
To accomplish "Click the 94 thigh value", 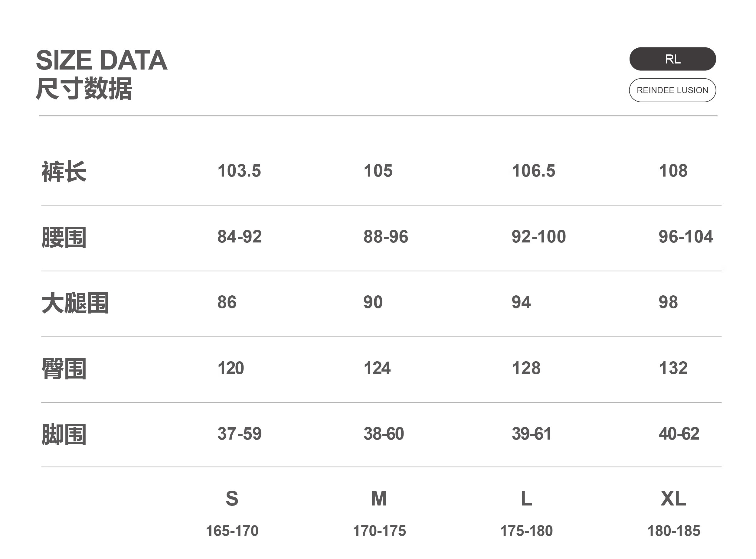I will click(x=521, y=302).
